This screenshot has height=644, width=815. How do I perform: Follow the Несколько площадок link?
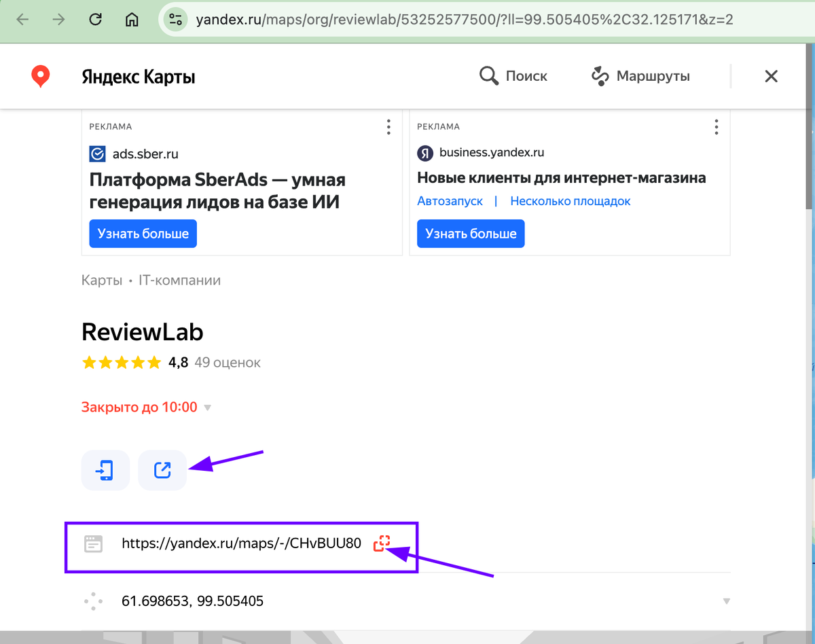coord(570,201)
